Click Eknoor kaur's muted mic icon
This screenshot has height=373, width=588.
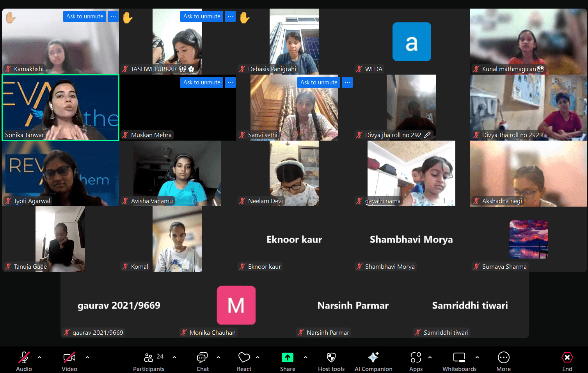[243, 267]
